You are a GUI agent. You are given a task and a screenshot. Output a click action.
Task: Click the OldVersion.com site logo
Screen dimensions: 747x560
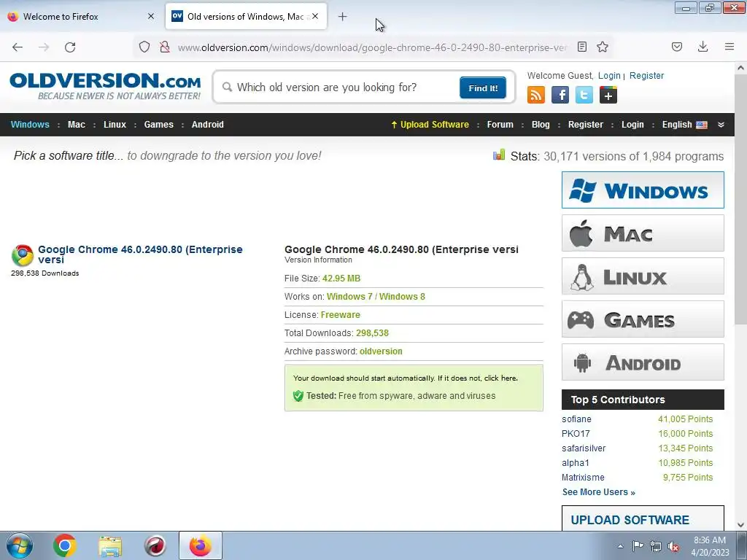pyautogui.click(x=105, y=86)
